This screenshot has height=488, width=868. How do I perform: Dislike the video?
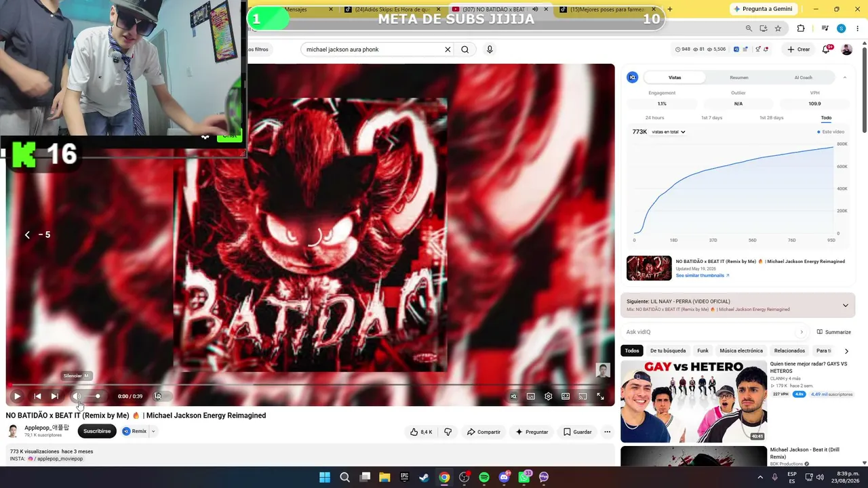(448, 432)
